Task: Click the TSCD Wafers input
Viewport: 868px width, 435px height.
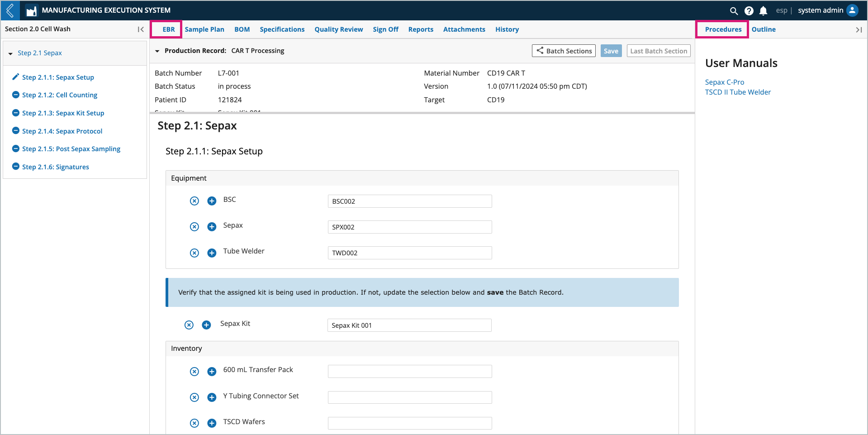Action: (x=410, y=423)
